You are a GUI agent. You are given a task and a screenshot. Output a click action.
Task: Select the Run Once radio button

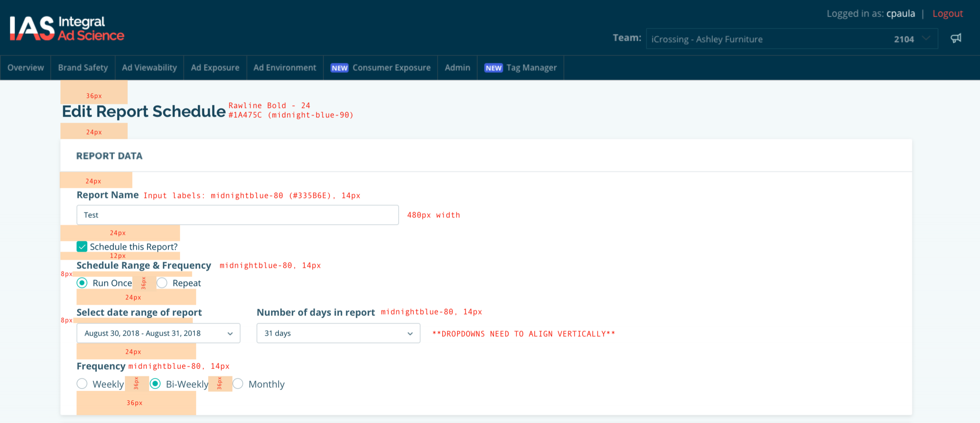tap(82, 283)
